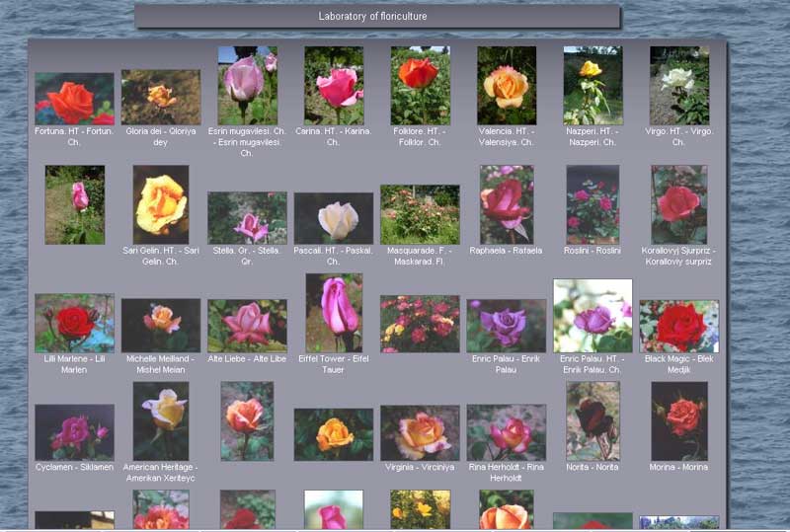Select the Lilli Marlene red rose thumbnail
Image resolution: width=790 pixels, height=532 pixels.
pos(74,323)
